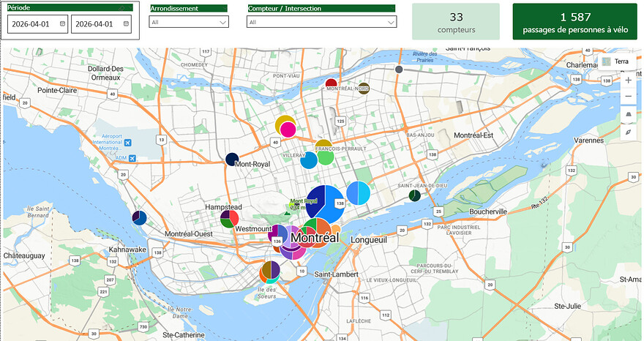Select the largest blue pie bubble
The image size is (644, 341).
325,204
